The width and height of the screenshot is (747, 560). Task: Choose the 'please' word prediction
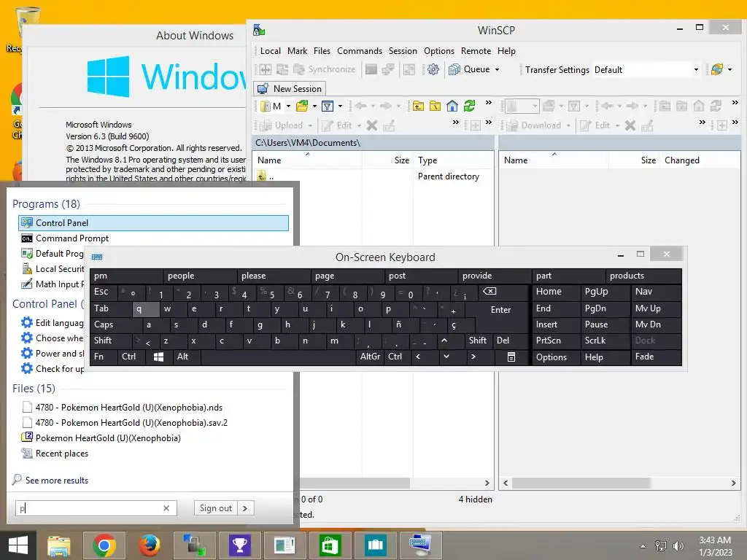(274, 276)
